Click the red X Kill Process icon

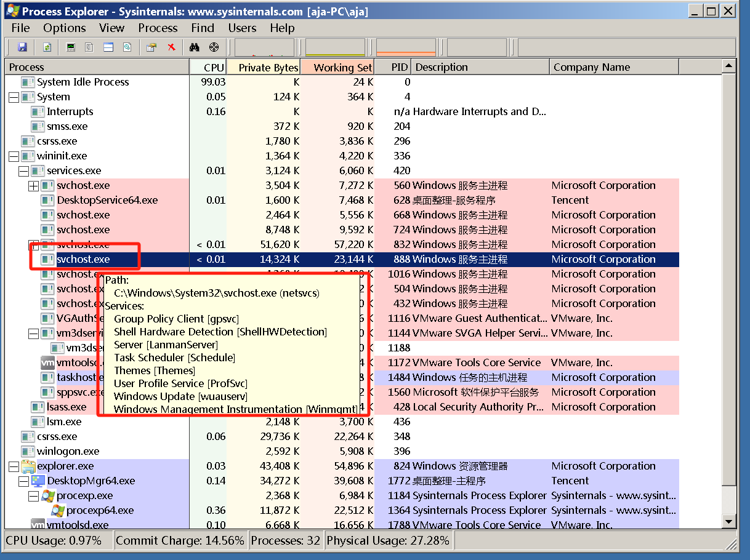click(171, 47)
